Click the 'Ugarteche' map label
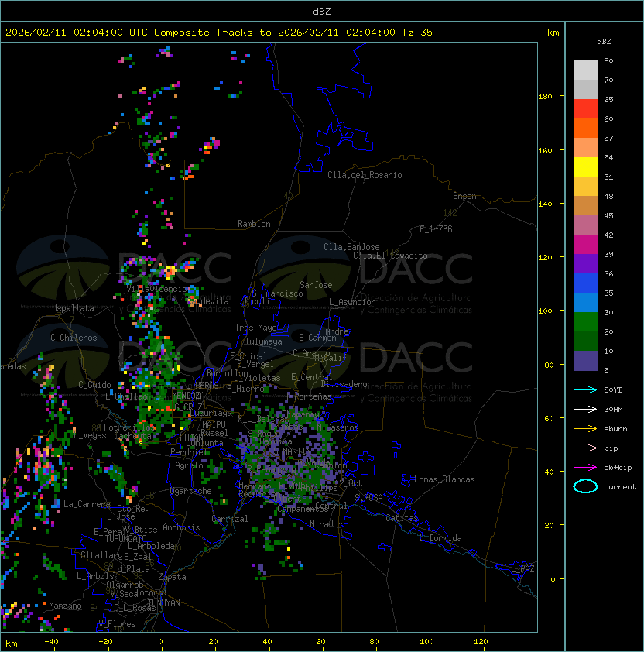 click(191, 491)
